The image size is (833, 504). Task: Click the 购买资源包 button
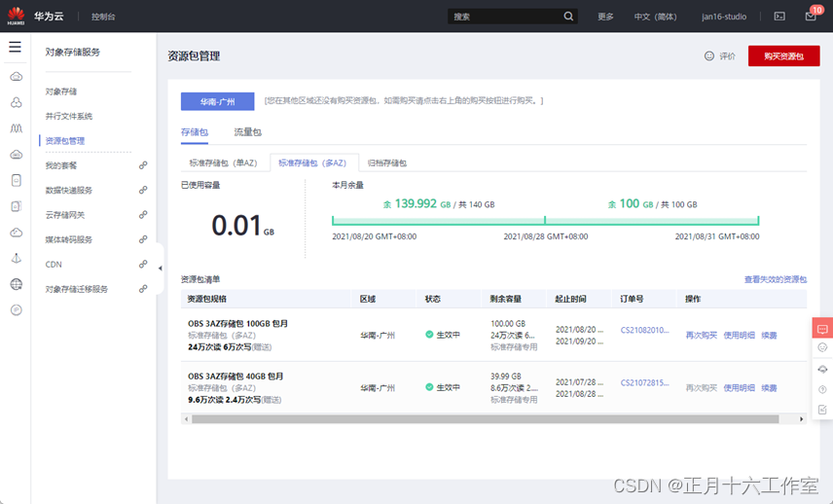tap(783, 55)
